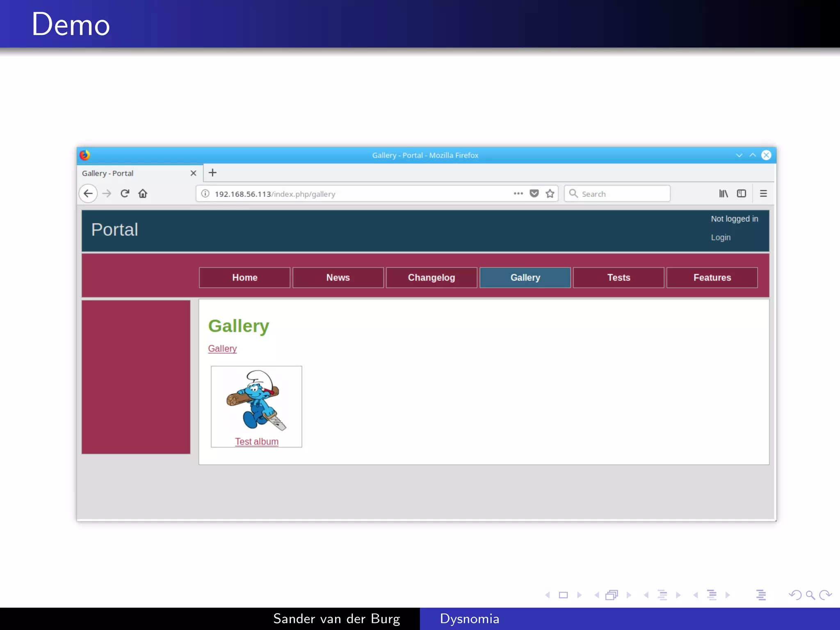Bookmark page with the star icon
The image size is (840, 630).
(x=550, y=194)
